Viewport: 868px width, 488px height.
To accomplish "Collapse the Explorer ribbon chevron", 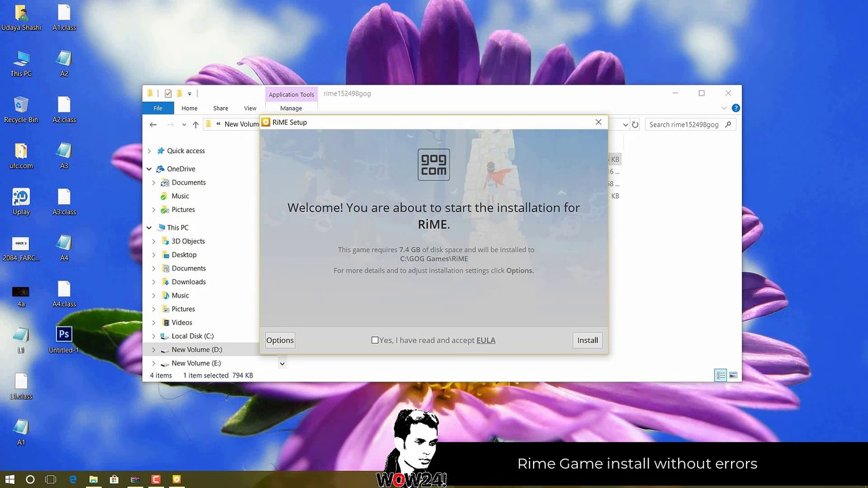I will [724, 108].
